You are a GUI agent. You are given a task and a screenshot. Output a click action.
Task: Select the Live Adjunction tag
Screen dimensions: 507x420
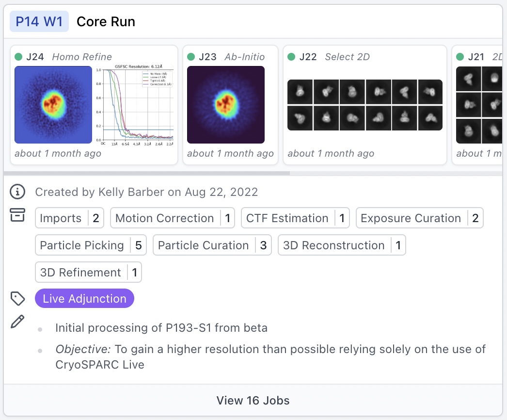[84, 299]
